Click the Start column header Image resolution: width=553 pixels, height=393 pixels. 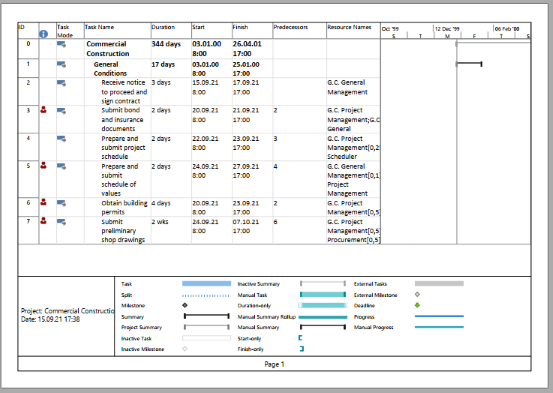[199, 27]
